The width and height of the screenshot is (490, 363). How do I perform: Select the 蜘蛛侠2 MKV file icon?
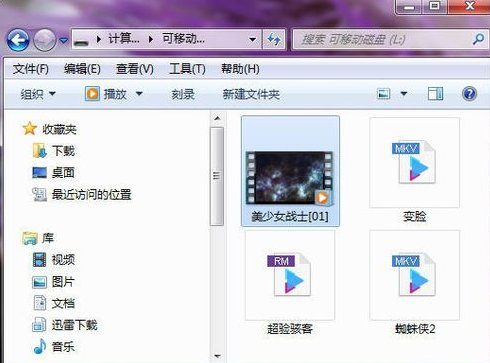tap(414, 275)
